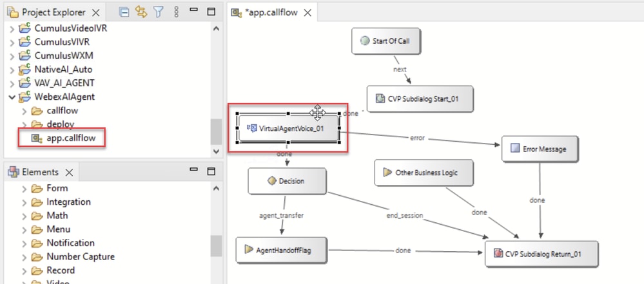This screenshot has width=644, height=284.
Task: Select the AgentHandoffFlag node
Action: click(x=281, y=249)
